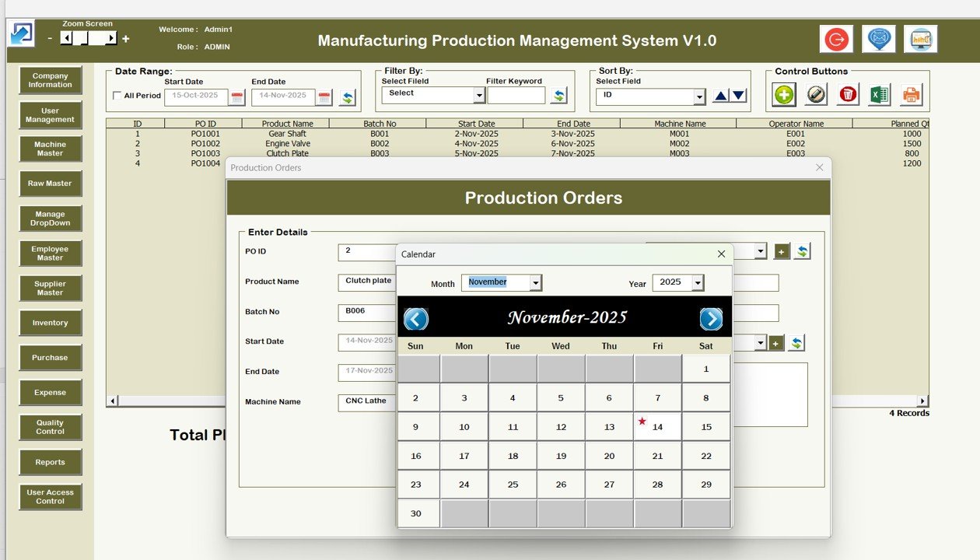Viewport: 980px width, 560px height.
Task: Sort ascending with the up arrow
Action: [720, 96]
